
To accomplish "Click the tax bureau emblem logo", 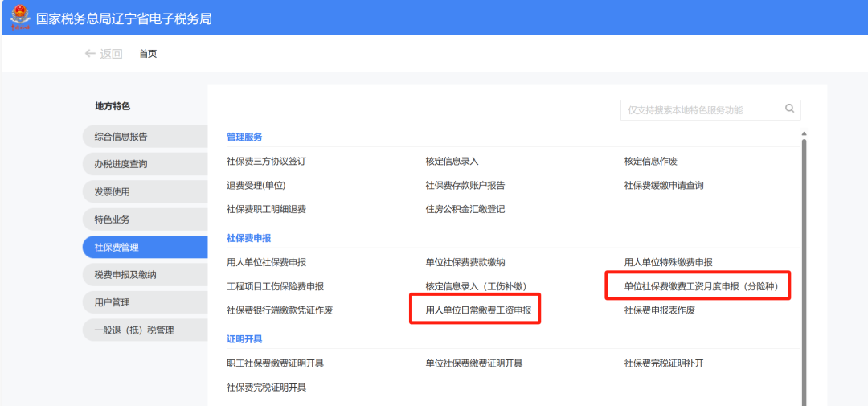I will pos(18,17).
